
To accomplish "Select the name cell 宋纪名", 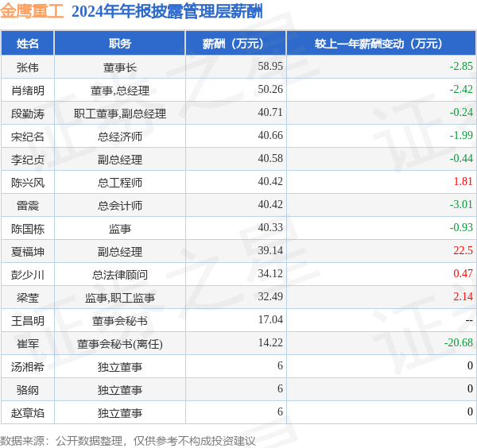I will pyautogui.click(x=28, y=137).
